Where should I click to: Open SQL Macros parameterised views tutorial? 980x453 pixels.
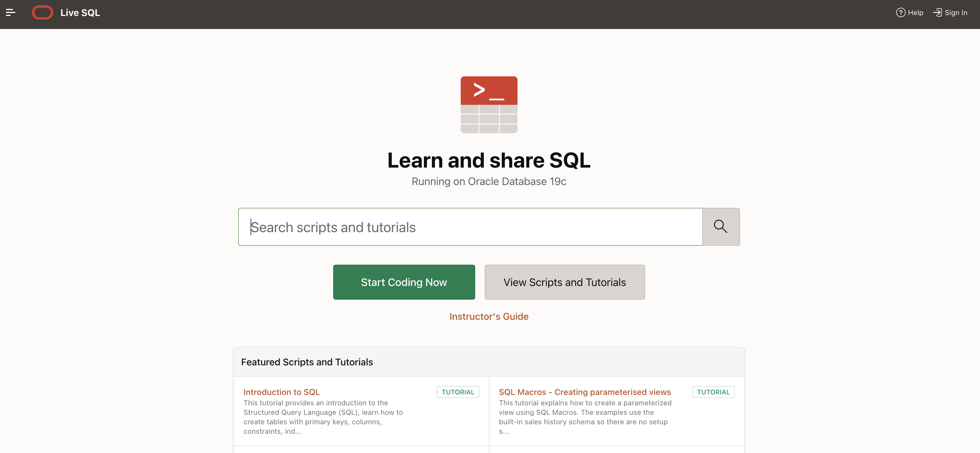585,392
